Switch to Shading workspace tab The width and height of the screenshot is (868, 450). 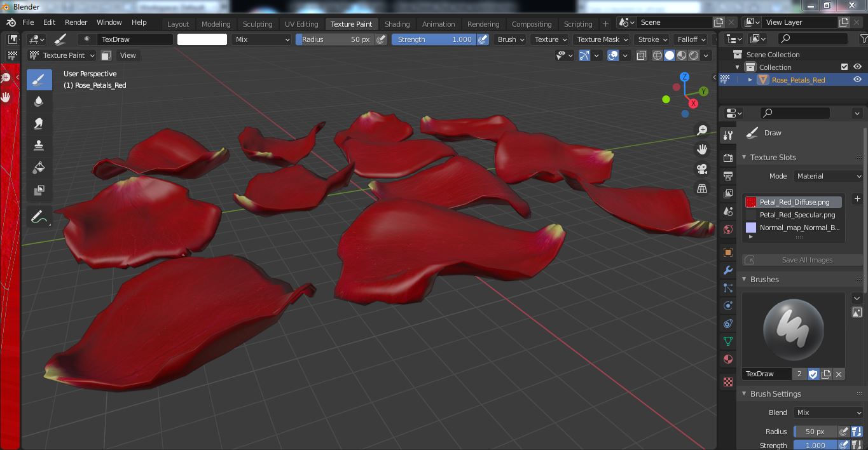(397, 24)
